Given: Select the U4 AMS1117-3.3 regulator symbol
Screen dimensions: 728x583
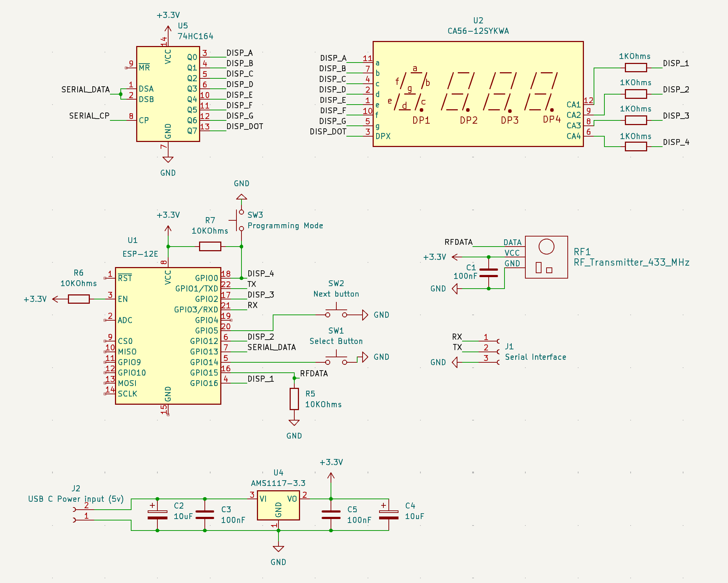Looking at the screenshot, I should click(278, 505).
